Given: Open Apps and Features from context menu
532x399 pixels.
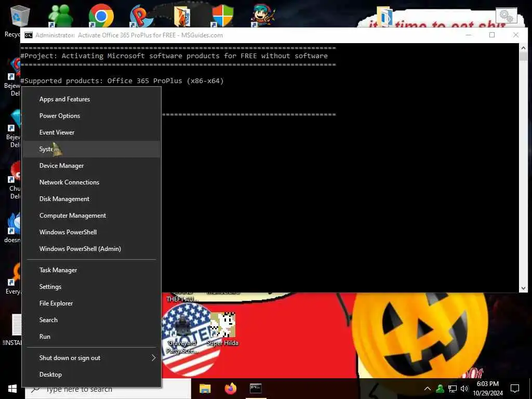Looking at the screenshot, I should coord(91,99).
